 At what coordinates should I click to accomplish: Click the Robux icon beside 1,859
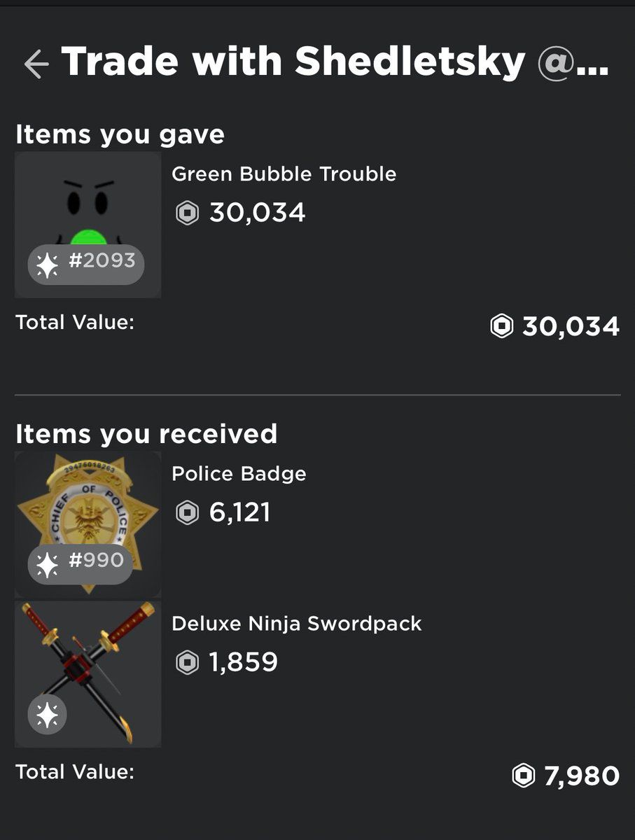[187, 662]
